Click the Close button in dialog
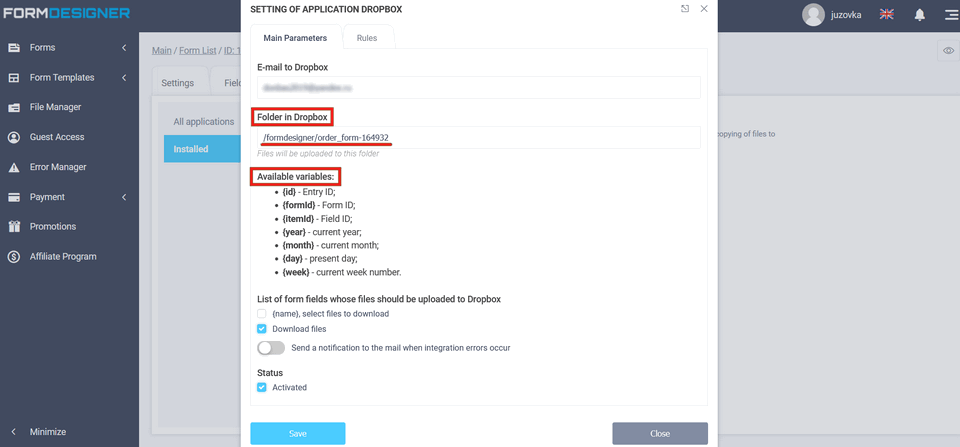The image size is (960, 447). coord(660,434)
